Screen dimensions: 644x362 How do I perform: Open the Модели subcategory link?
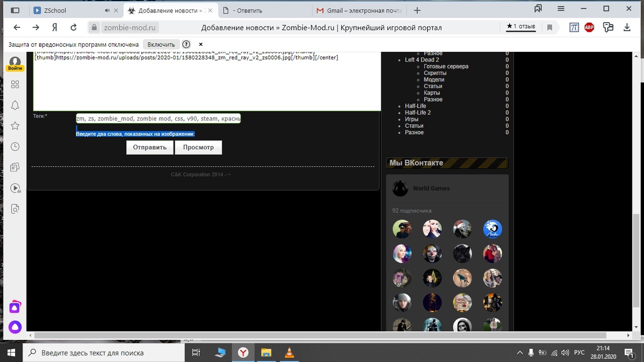coord(434,79)
